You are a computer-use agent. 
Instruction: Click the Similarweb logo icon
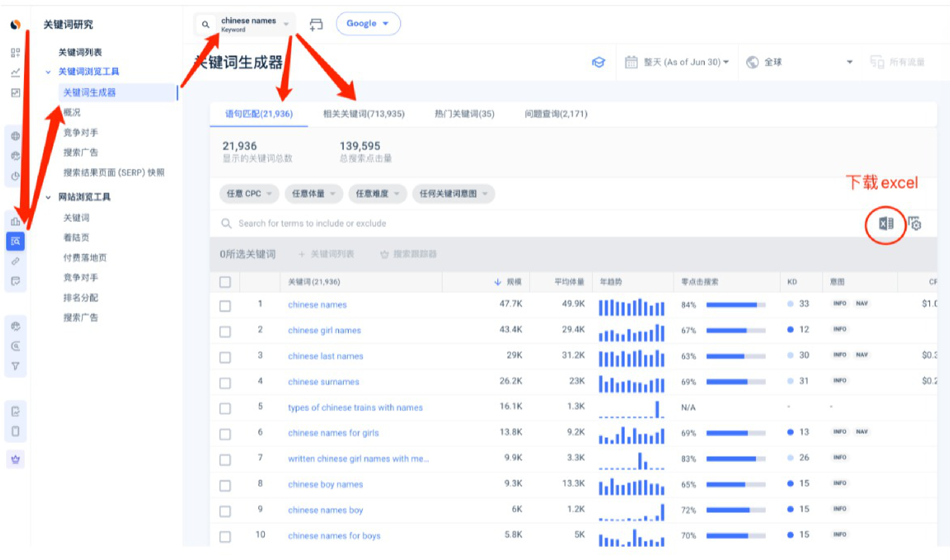16,25
